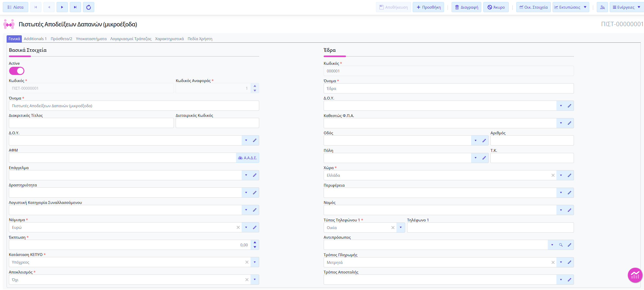Viewport: 644px width, 290px height.
Task: Expand the Δ.Ο.Υ. dropdown in Βασικά Στοιχεία
Action: 246,140
